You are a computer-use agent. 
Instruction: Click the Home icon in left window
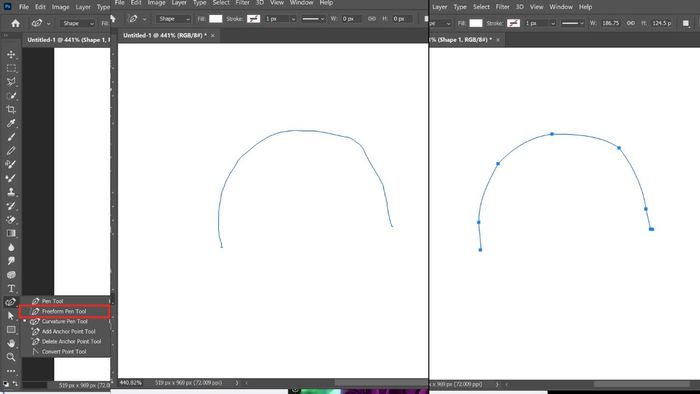[x=16, y=23]
